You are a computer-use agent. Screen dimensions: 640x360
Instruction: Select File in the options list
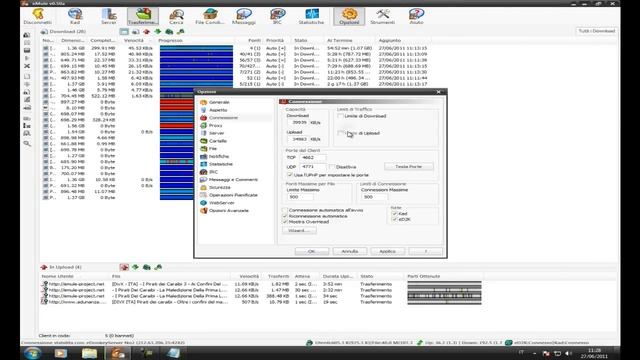(x=213, y=149)
